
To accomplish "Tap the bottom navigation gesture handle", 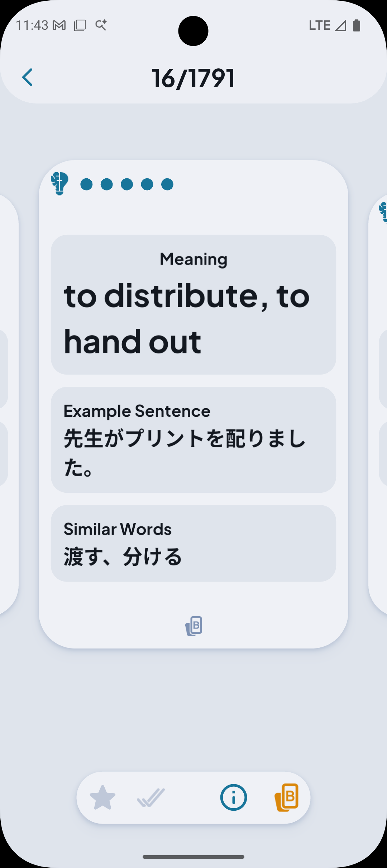I will pyautogui.click(x=193, y=857).
